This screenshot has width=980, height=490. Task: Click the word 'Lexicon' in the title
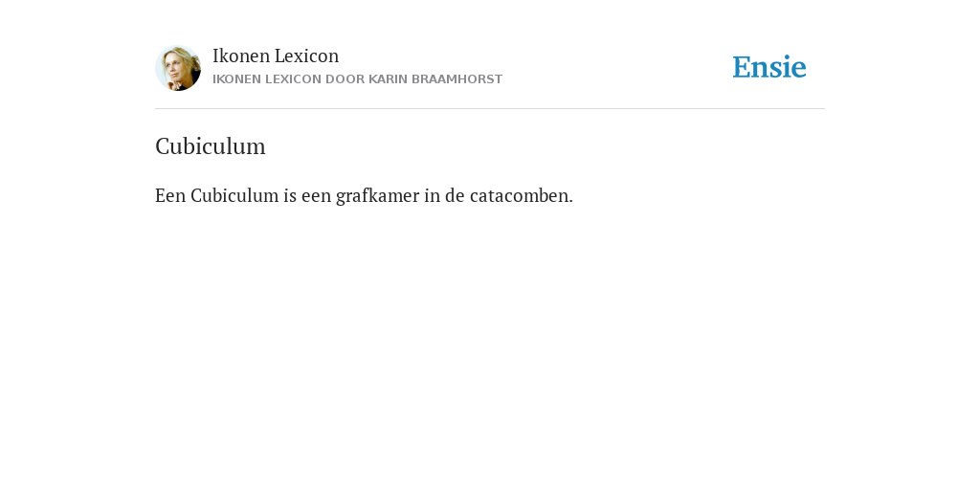click(x=307, y=56)
